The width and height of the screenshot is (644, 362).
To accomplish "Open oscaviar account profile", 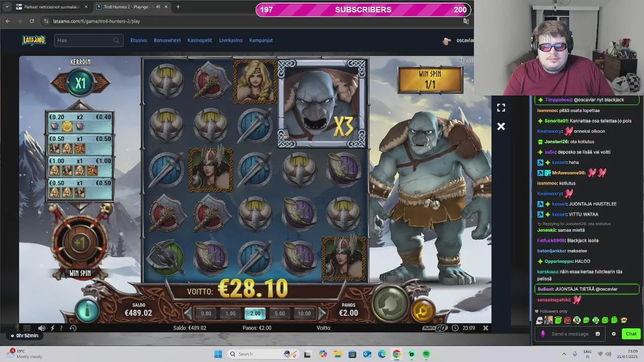I will tap(458, 41).
